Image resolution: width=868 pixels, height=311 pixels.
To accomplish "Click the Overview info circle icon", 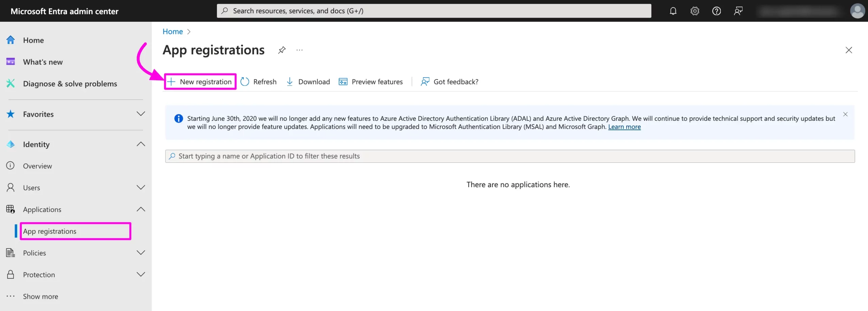I will coord(11,166).
